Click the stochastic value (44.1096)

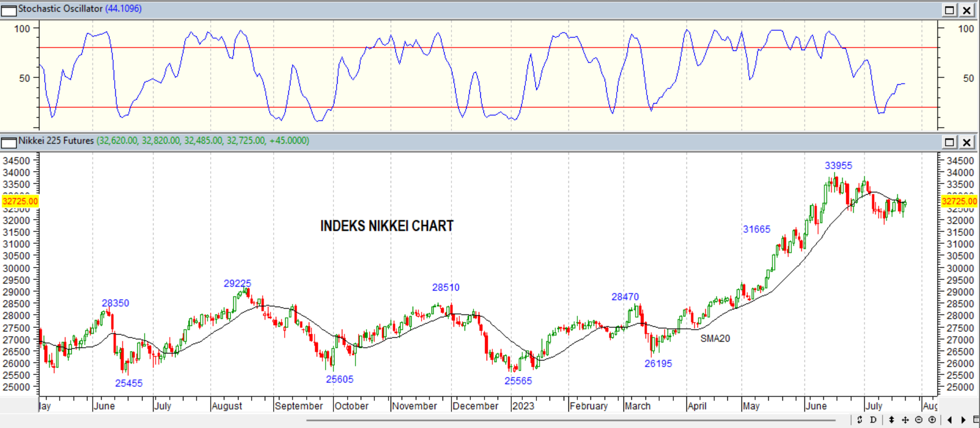pos(124,9)
